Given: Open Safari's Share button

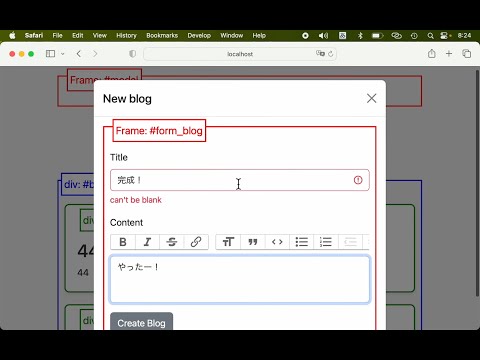Looking at the screenshot, I should (x=432, y=53).
